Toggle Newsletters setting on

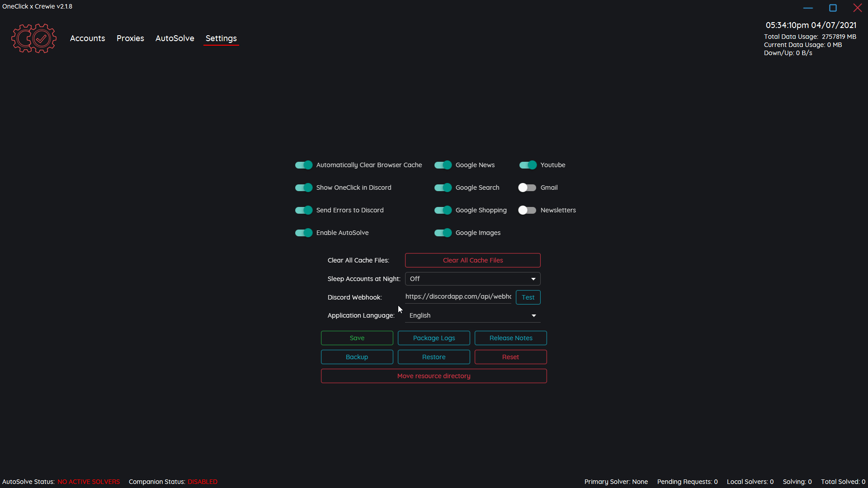pyautogui.click(x=527, y=210)
